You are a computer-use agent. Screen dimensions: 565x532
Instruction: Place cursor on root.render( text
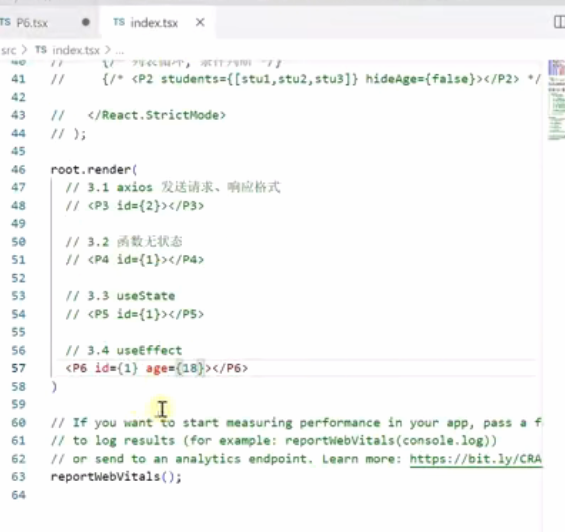94,169
